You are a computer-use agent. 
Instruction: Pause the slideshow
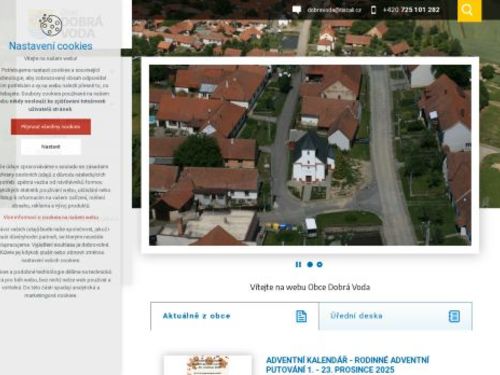coord(298,264)
